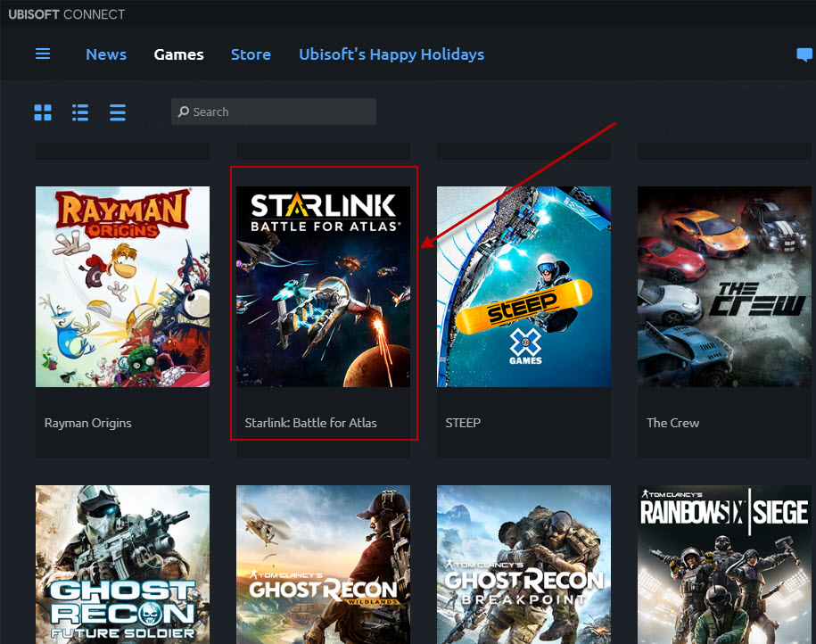The image size is (816, 644).
Task: Go to the News tab
Action: tap(106, 54)
